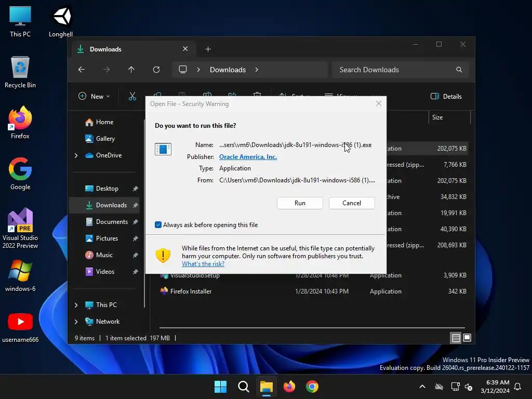This screenshot has height=399, width=532.
Task: Click the muted volume tray icon
Action: (x=469, y=387)
